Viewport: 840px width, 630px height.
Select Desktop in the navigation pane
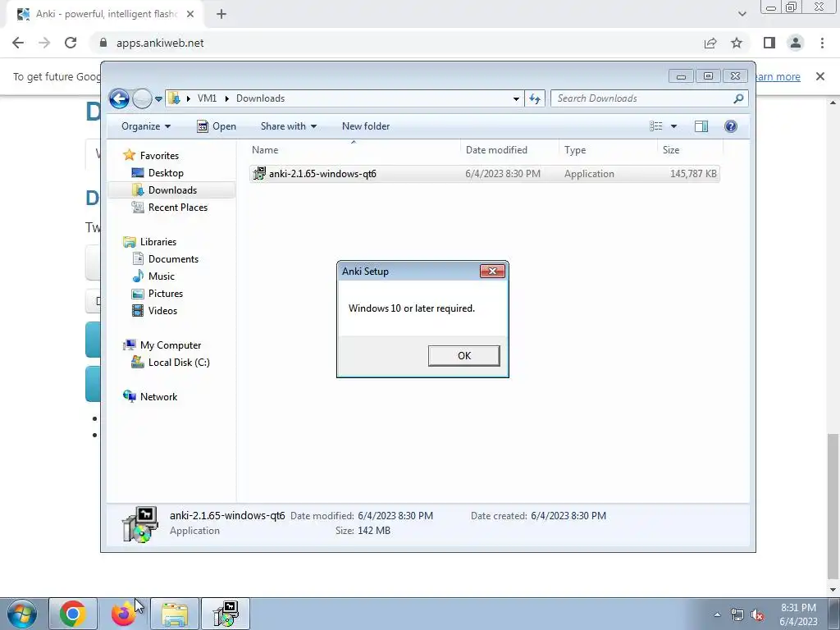(166, 173)
